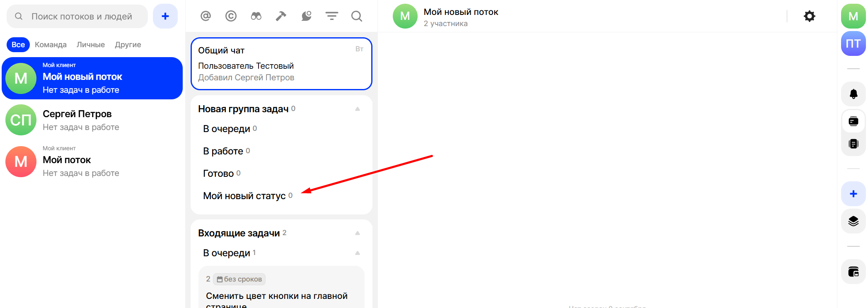Collapse В очереди under Входящие задачи
Screen dimensions: 868x308
357,253
